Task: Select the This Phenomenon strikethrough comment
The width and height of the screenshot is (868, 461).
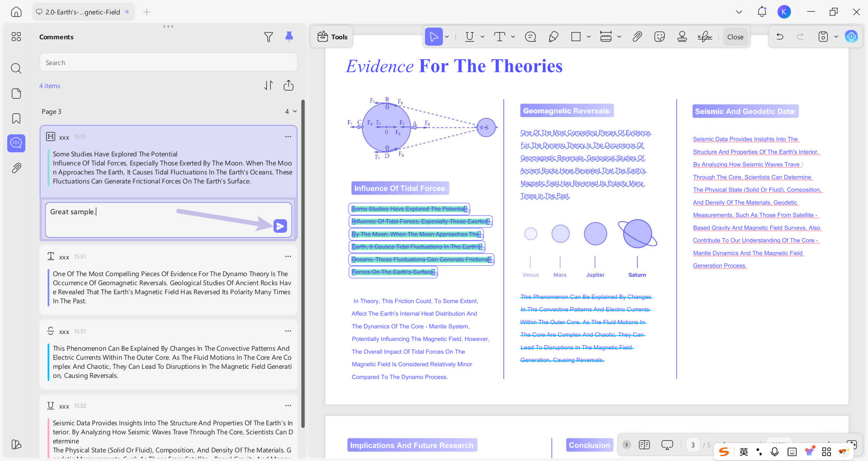Action: click(168, 355)
